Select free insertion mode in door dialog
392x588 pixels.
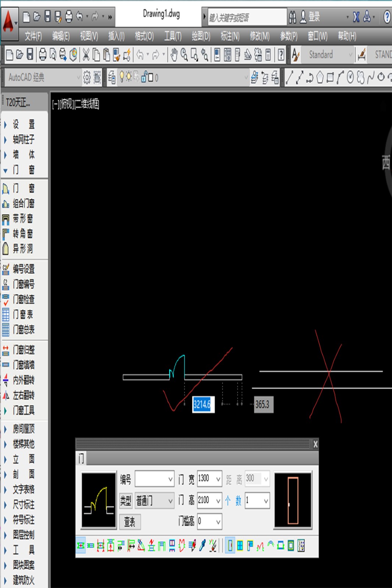pyautogui.click(x=81, y=546)
